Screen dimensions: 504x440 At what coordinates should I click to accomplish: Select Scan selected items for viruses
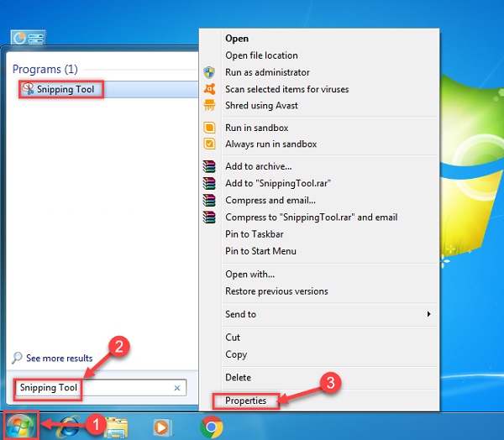[286, 89]
